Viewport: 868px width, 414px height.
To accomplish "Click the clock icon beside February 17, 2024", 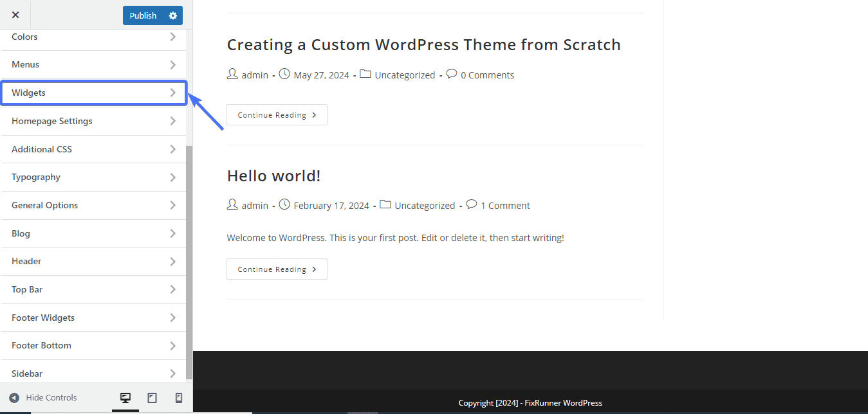I will click(x=284, y=205).
